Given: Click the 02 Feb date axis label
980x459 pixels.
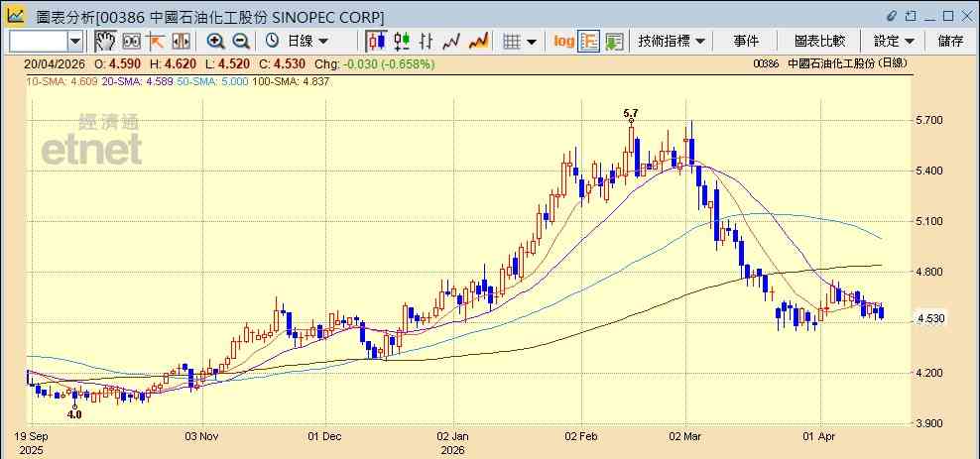Looking at the screenshot, I should coord(582,435).
